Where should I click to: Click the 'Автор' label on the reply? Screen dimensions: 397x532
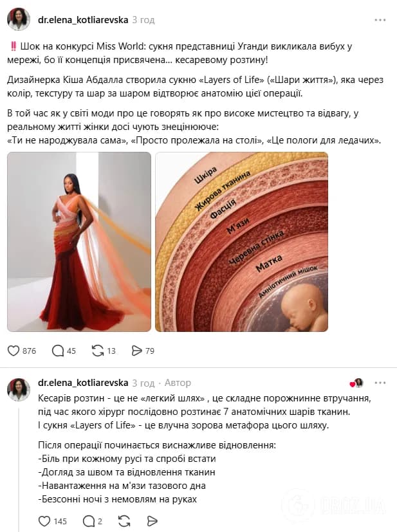tap(178, 383)
